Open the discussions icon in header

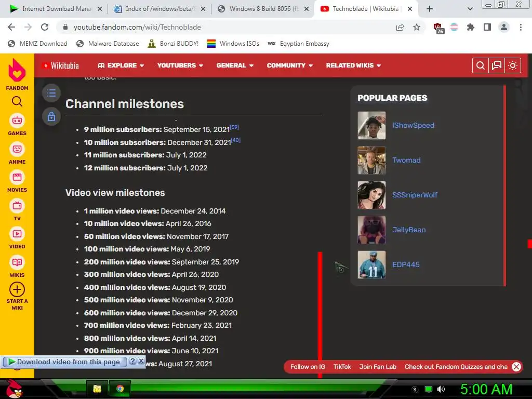pos(496,65)
